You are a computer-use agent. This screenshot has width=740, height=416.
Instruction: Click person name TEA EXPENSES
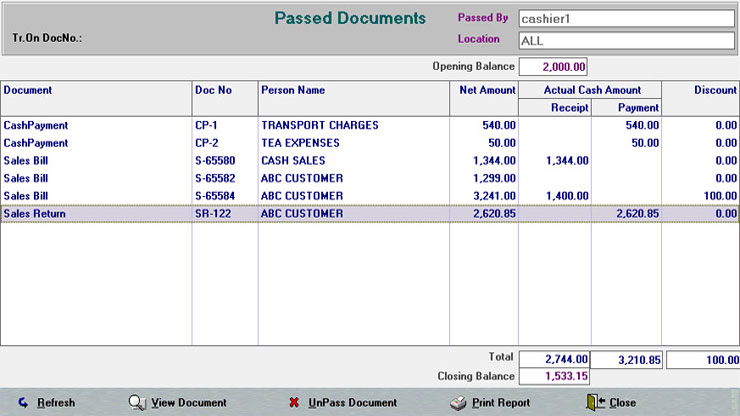click(x=301, y=143)
